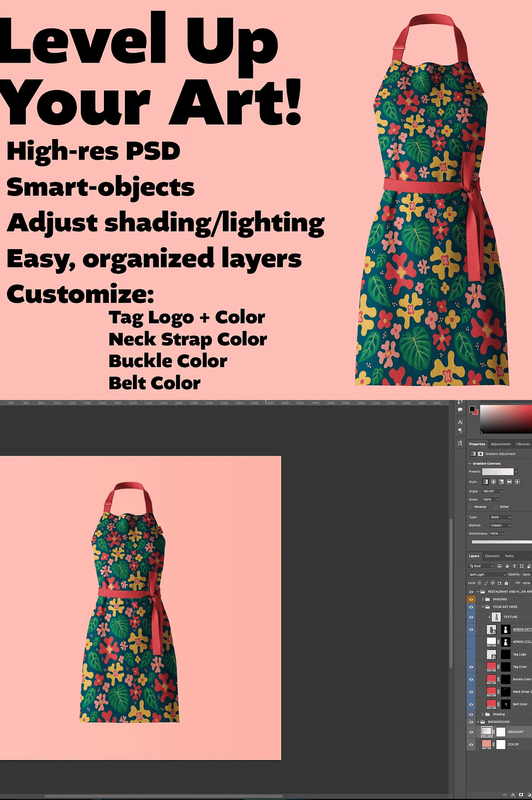The image size is (532, 800).
Task: Hide the GRADIENT layer
Action: pos(471,732)
